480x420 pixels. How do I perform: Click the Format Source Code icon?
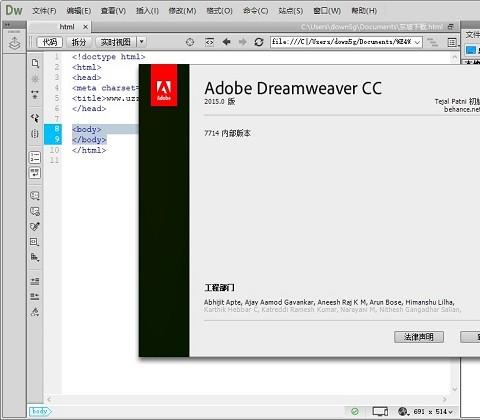(x=35, y=312)
